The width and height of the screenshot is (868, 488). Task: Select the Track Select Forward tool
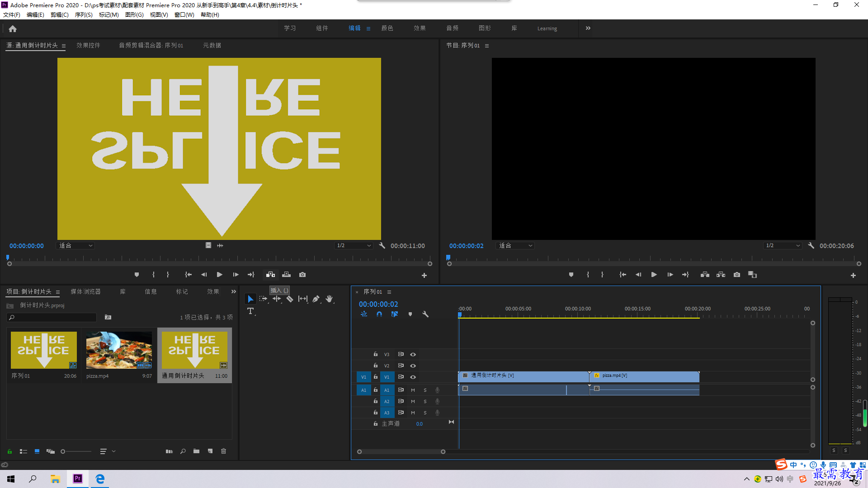point(263,299)
